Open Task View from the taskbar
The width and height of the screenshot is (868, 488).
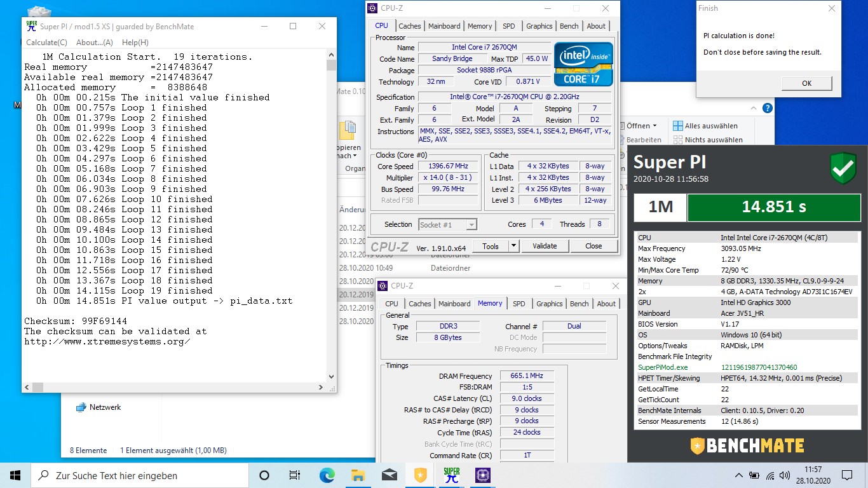295,475
